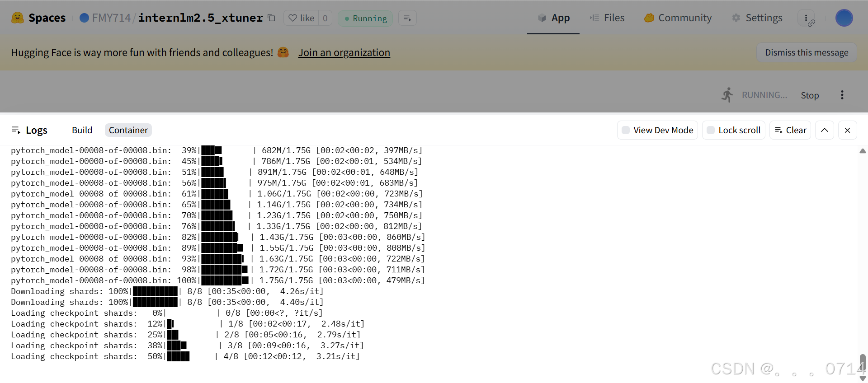
Task: Select the Container logs tab
Action: (128, 130)
